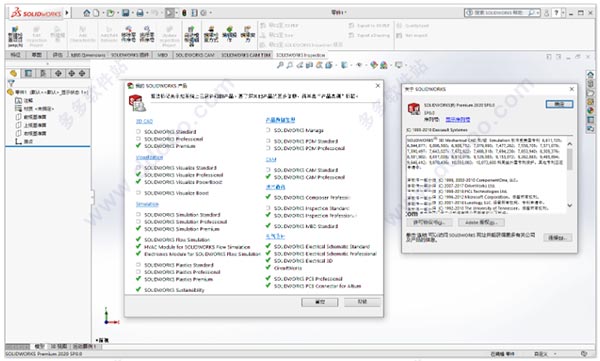Select the SOLIDWORKS Inspection ribbon tab
Screen dimensions: 600x361
(300, 55)
